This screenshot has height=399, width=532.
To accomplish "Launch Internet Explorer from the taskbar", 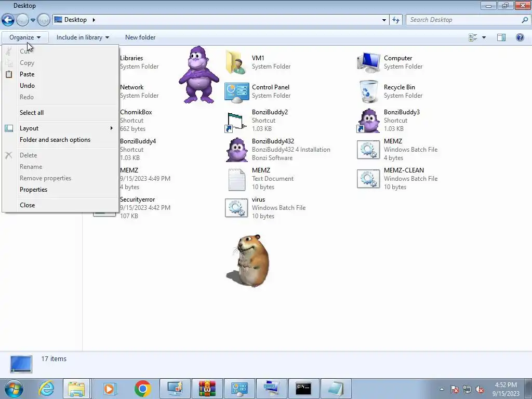I will (46, 389).
